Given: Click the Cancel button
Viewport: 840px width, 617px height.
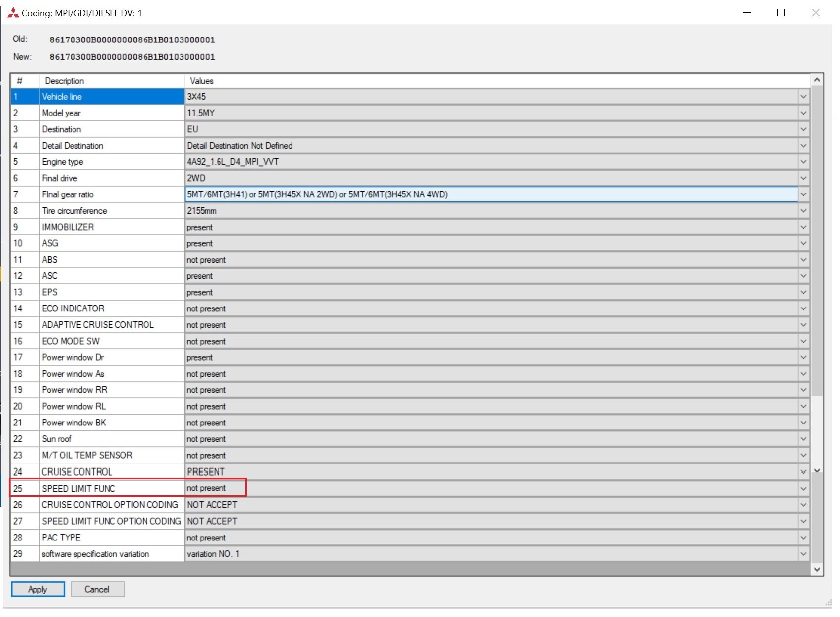Looking at the screenshot, I should [97, 589].
